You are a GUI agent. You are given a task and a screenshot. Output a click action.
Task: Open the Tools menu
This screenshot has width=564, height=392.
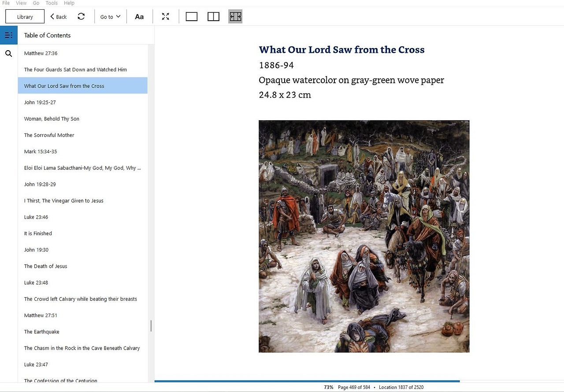tap(52, 3)
